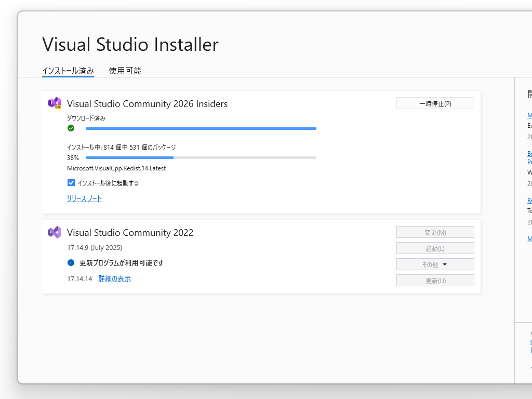Pause installation with the 一時停止 button
Screen dimensions: 532x399
[x=435, y=103]
